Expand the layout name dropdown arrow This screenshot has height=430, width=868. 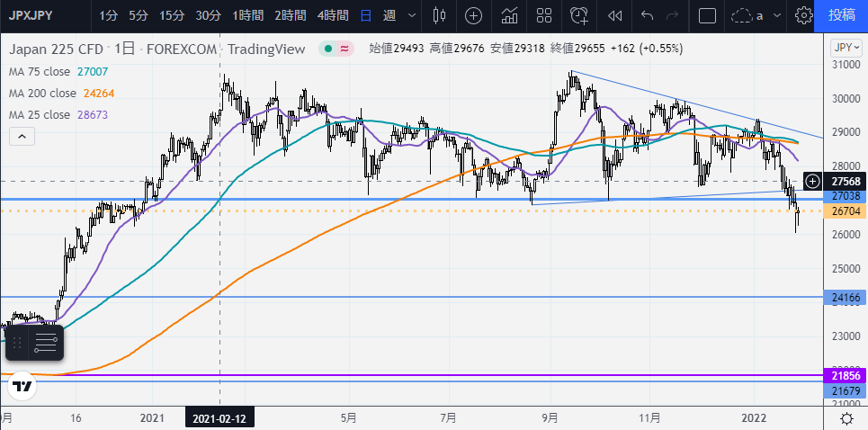777,15
